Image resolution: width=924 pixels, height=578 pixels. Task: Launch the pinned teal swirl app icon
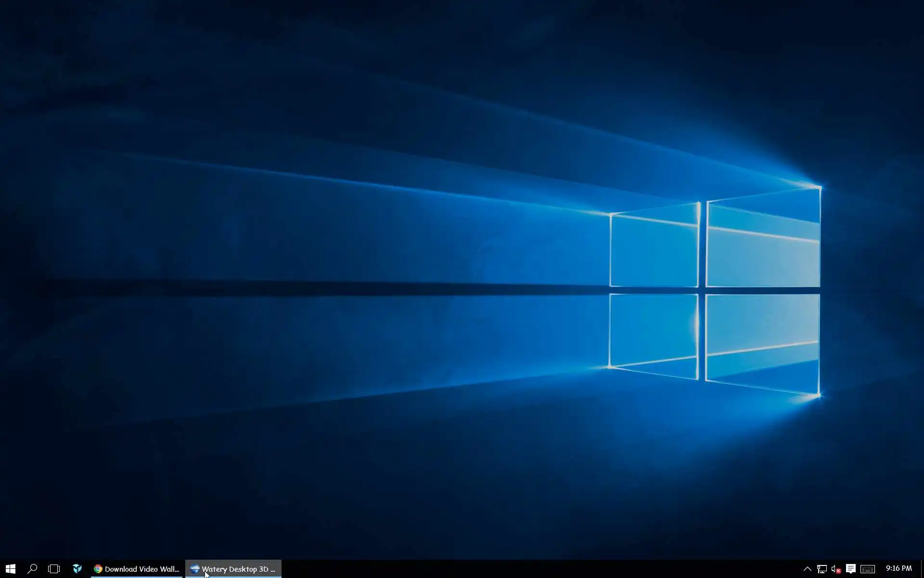tap(77, 569)
